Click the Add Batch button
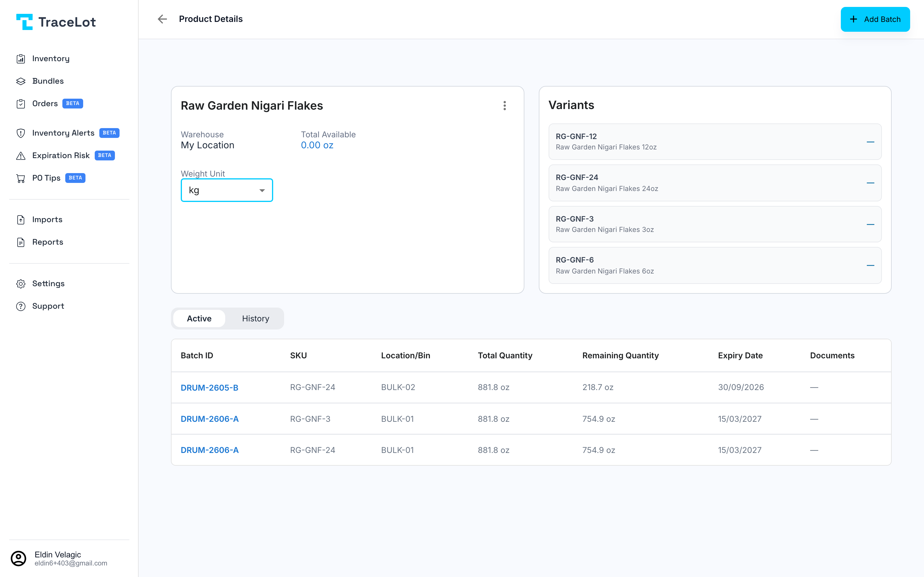Image resolution: width=924 pixels, height=577 pixels. (x=875, y=19)
